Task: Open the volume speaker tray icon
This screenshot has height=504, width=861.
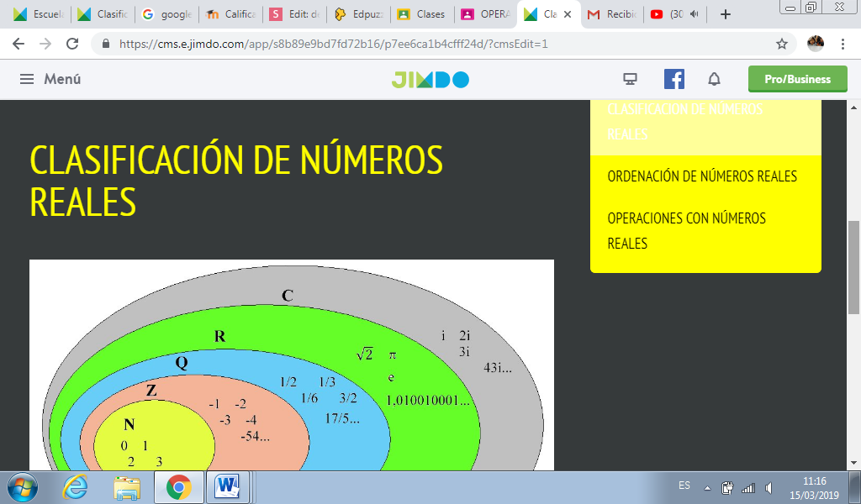Action: 769,487
